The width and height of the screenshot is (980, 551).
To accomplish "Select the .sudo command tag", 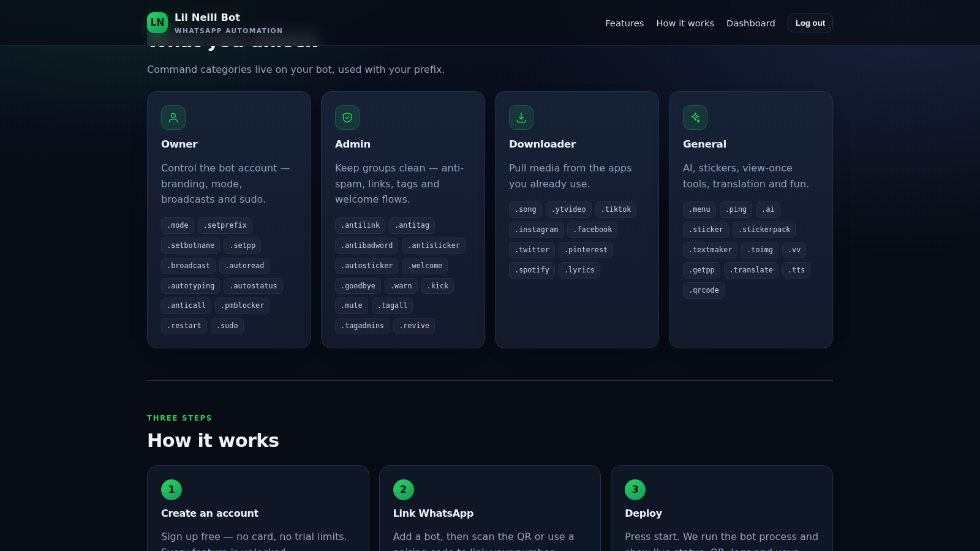I will point(227,326).
